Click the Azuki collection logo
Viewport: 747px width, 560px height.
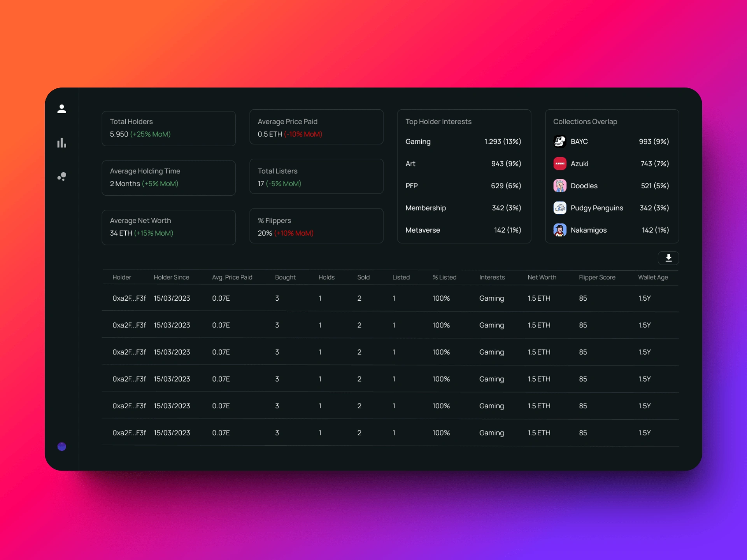tap(560, 163)
